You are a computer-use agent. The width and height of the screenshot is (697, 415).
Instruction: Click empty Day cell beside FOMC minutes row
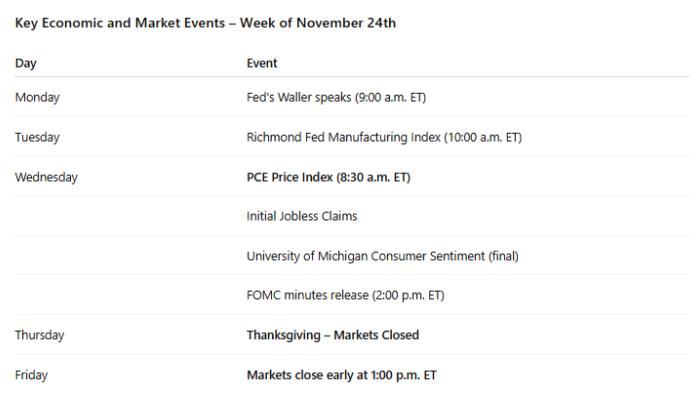click(x=120, y=295)
